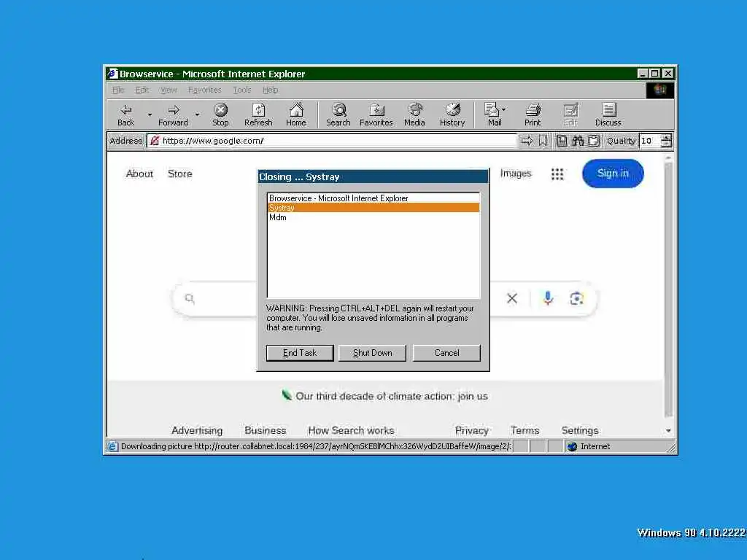Image resolution: width=747 pixels, height=560 pixels.
Task: Click the binoculars find icon
Action: (x=578, y=141)
